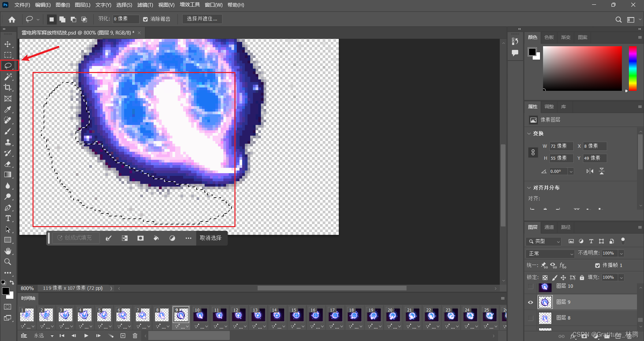Select the Hand tool
The height and width of the screenshot is (341, 644).
pos(8,251)
